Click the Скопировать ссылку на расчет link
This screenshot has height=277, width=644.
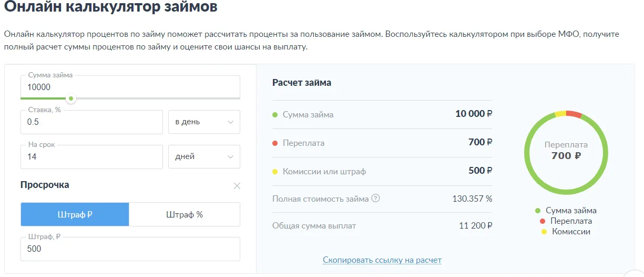pos(382,260)
